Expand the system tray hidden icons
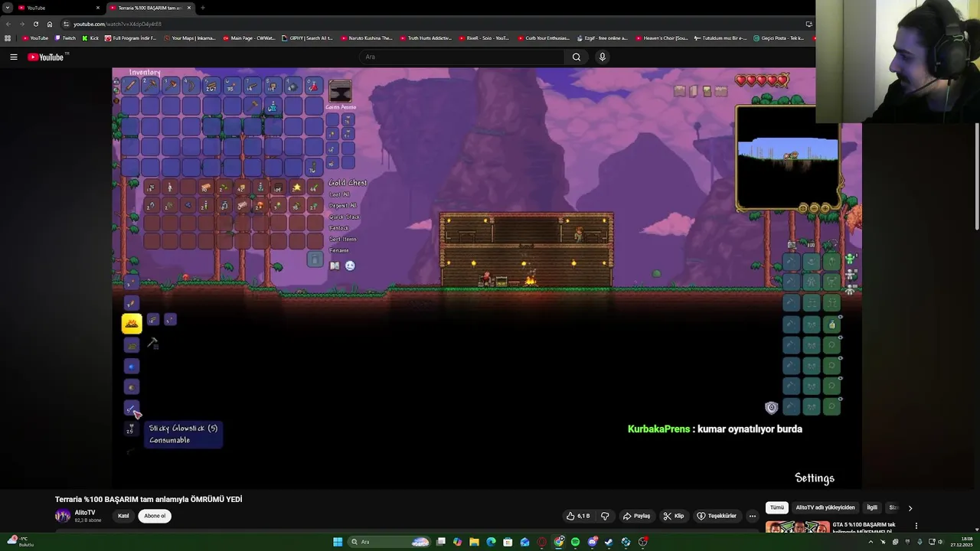The image size is (980, 551). tap(871, 542)
